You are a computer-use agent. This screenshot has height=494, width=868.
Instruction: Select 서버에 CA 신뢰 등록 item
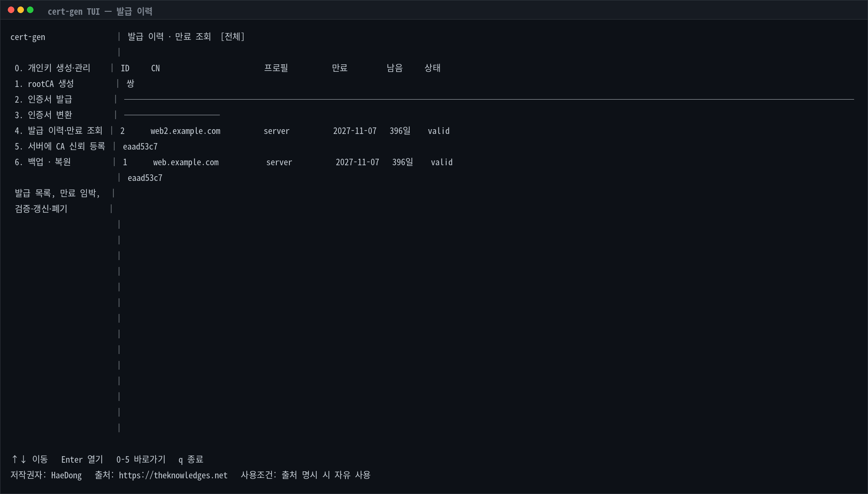pos(60,146)
